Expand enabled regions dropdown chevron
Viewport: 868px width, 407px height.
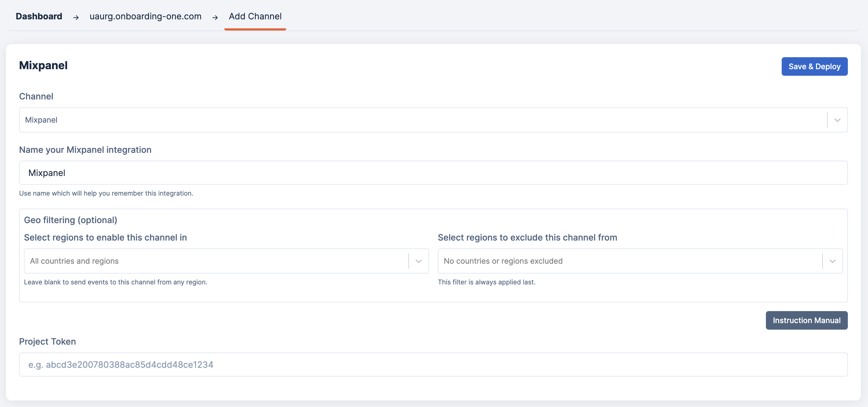[418, 261]
